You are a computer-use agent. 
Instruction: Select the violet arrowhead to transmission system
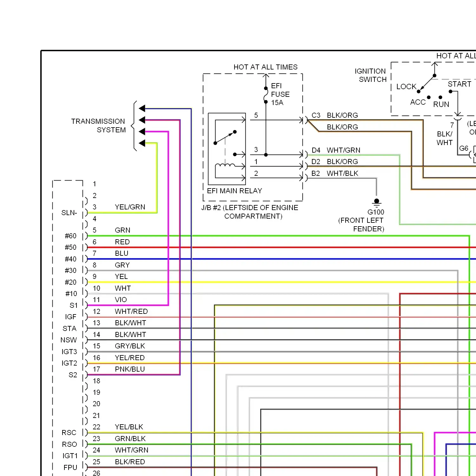coord(142,131)
